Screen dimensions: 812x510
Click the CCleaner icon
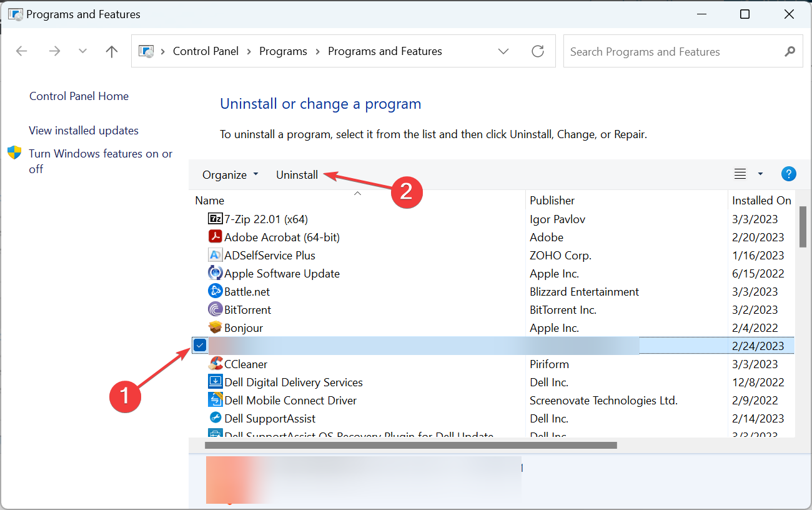click(215, 364)
